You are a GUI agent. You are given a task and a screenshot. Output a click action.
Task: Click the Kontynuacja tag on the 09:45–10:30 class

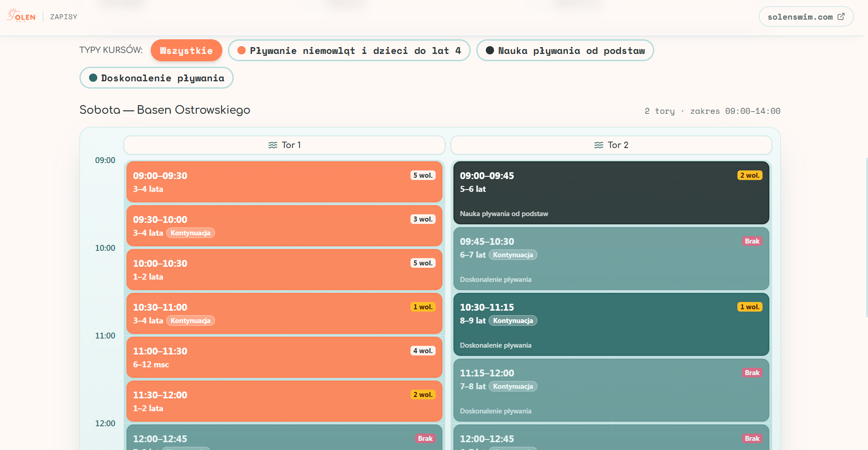tap(513, 255)
